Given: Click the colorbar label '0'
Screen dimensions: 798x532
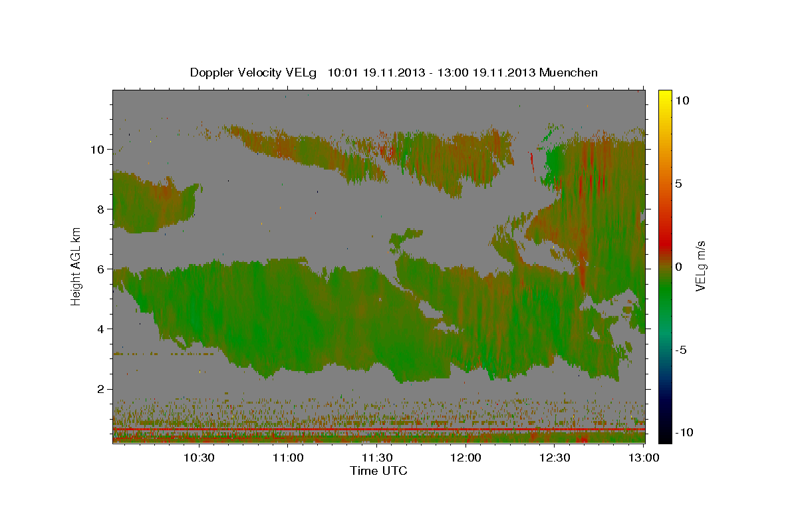Looking at the screenshot, I should (678, 267).
